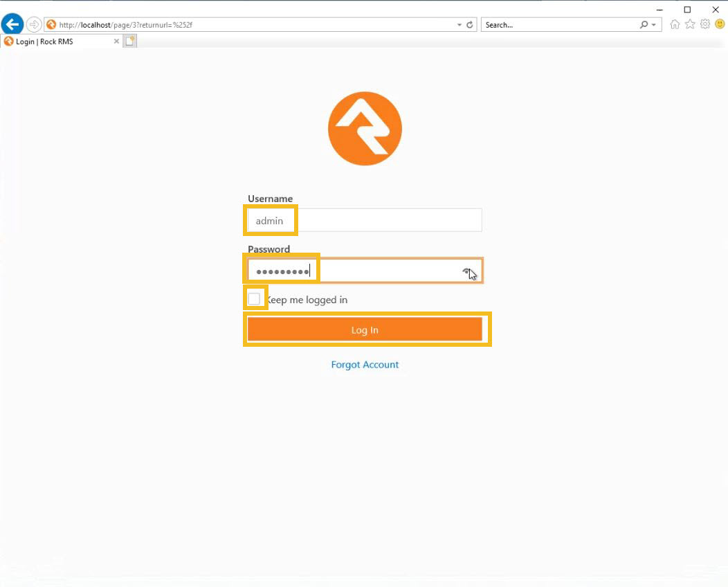Open a new browser tab
This screenshot has width=728, height=587.
pos(130,41)
